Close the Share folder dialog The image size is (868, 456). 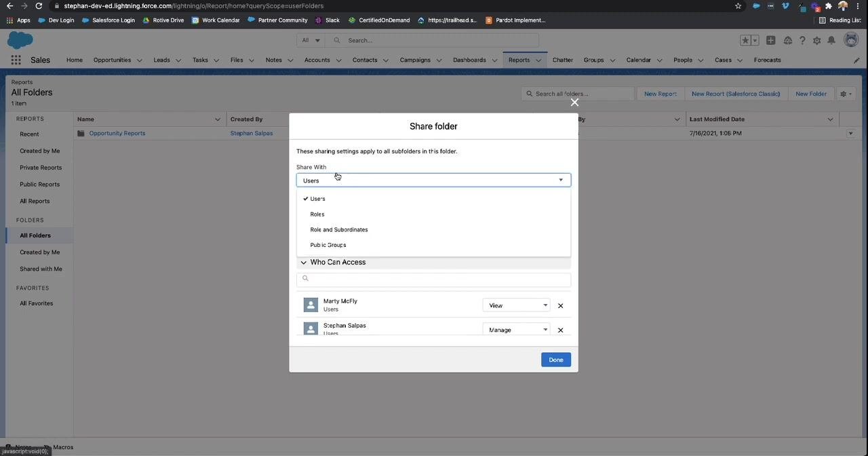coord(574,102)
